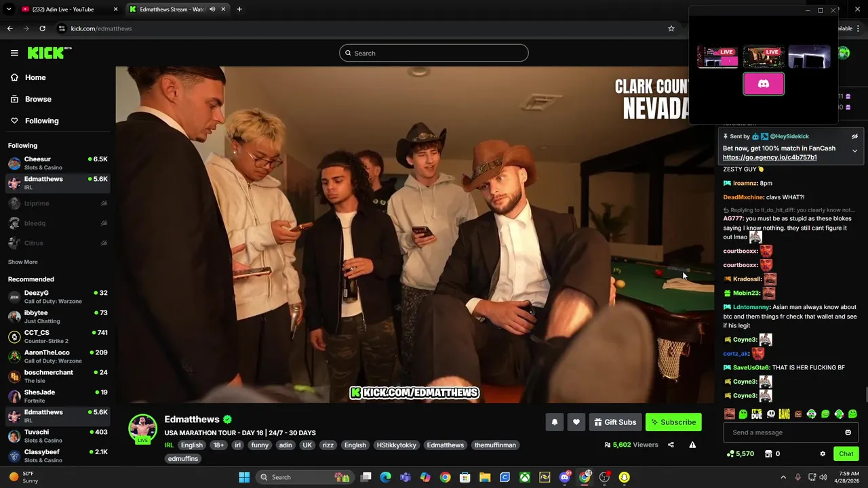Expand Show More in Following list
This screenshot has height=488, width=868.
coord(23,262)
